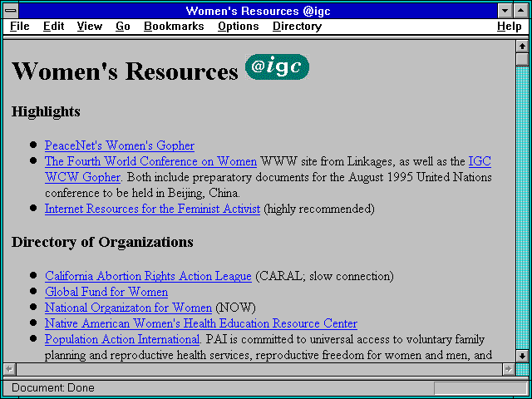Open the Help menu
This screenshot has width=532, height=399.
[x=510, y=27]
